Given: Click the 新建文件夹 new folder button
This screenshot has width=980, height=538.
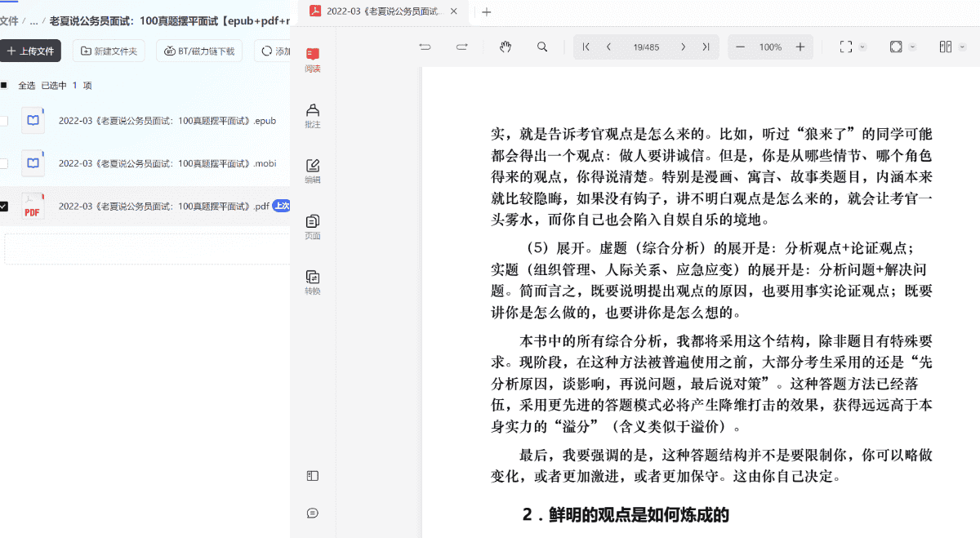Looking at the screenshot, I should click(x=109, y=51).
